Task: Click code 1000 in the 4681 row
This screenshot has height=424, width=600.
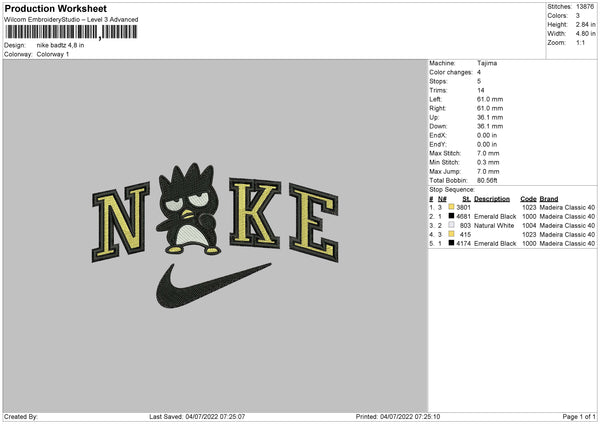Action: point(529,217)
